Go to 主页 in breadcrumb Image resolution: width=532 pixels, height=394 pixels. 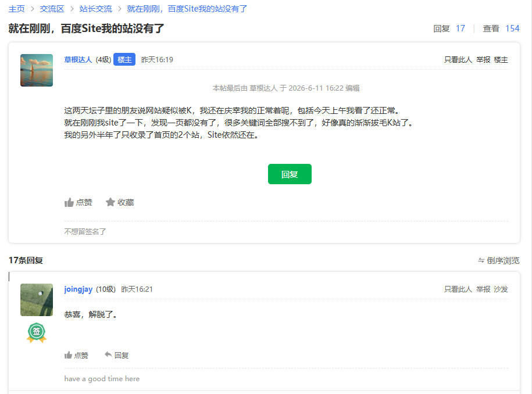coord(17,9)
